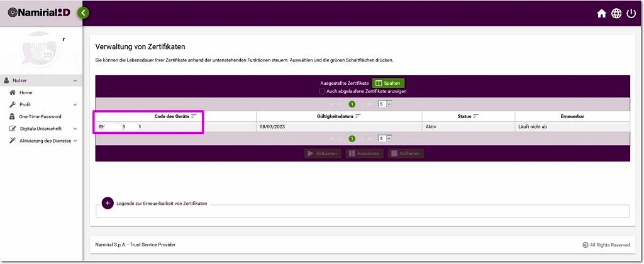
Task: Click the Profil wrench icon
Action: pyautogui.click(x=13, y=105)
